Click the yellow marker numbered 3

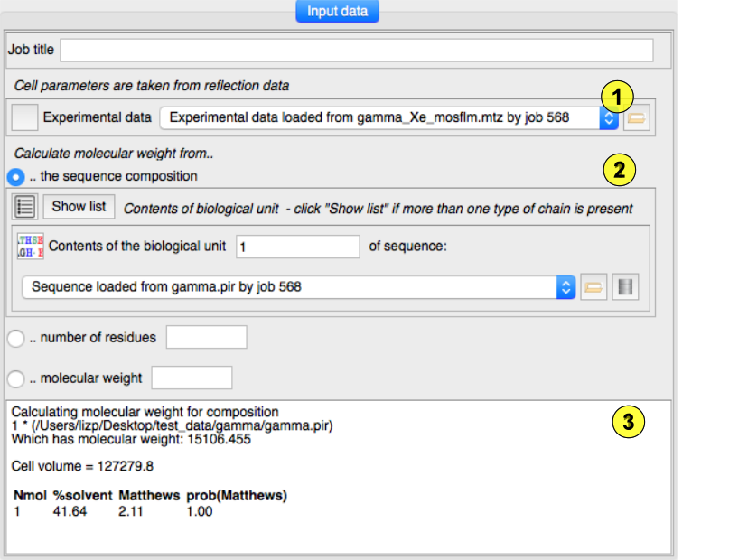point(629,422)
